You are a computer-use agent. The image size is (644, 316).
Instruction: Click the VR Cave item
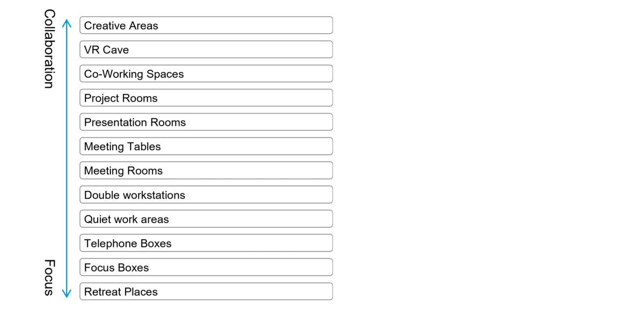click(206, 49)
